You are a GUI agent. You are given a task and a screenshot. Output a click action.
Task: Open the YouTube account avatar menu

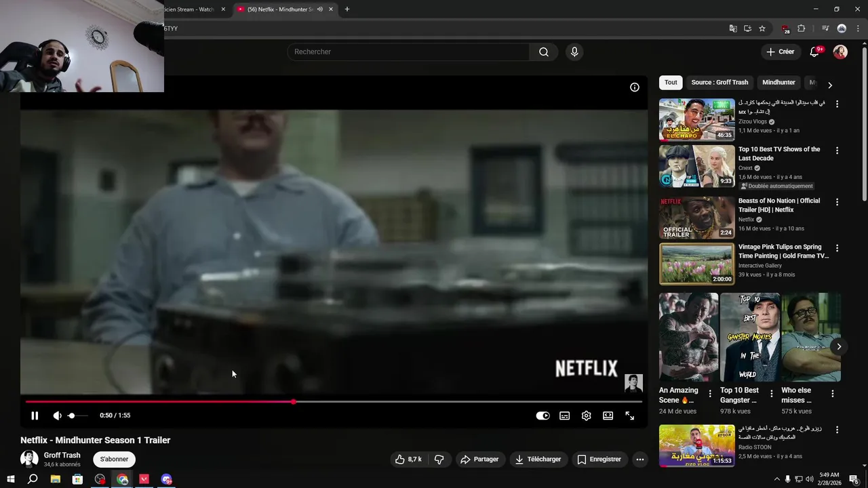coord(840,52)
